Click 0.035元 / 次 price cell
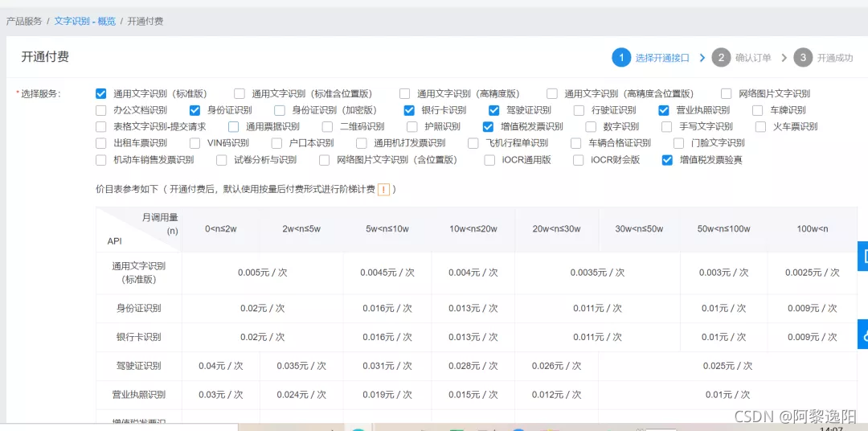This screenshot has width=868, height=431. pos(301,366)
